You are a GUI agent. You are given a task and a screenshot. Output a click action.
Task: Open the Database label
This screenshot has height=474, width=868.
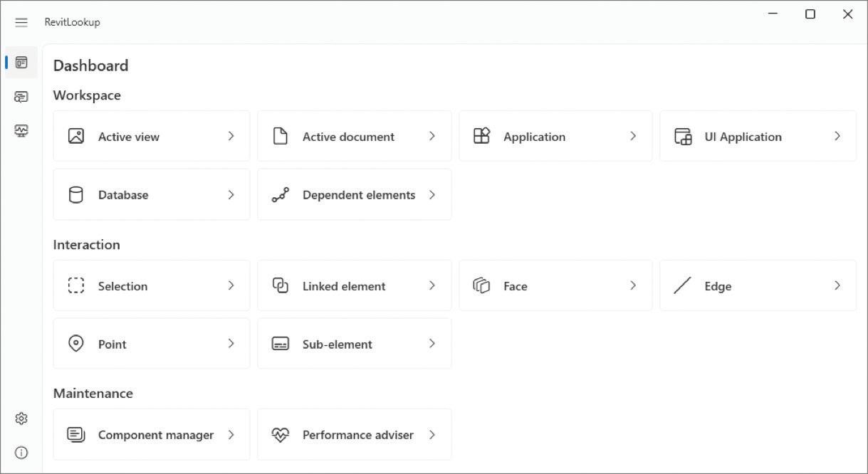[123, 195]
